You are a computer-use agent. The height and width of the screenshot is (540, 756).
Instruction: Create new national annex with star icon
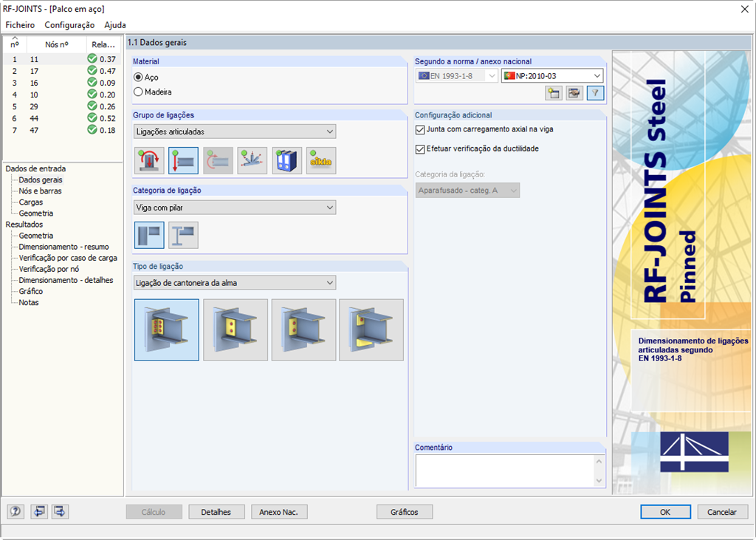point(554,93)
